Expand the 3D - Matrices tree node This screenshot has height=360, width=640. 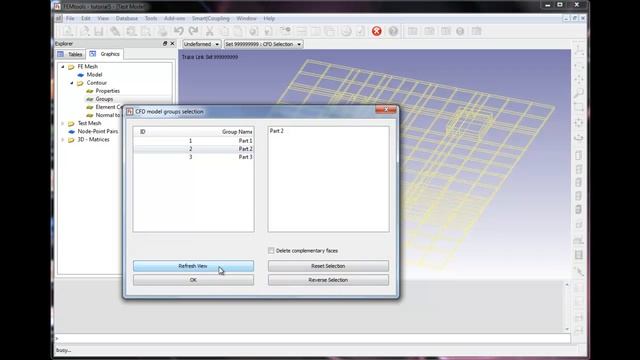coord(63,140)
